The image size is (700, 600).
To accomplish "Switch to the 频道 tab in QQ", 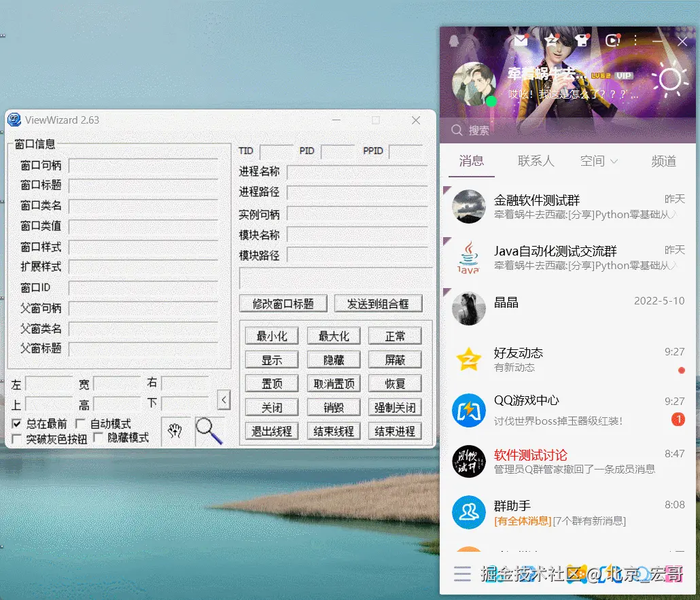I will (x=663, y=161).
